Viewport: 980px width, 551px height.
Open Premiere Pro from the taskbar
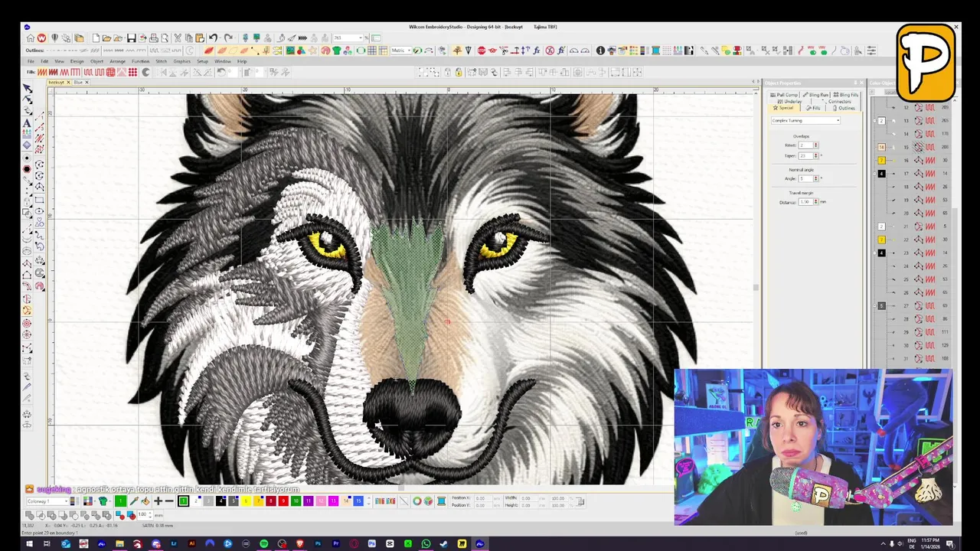pyautogui.click(x=336, y=544)
